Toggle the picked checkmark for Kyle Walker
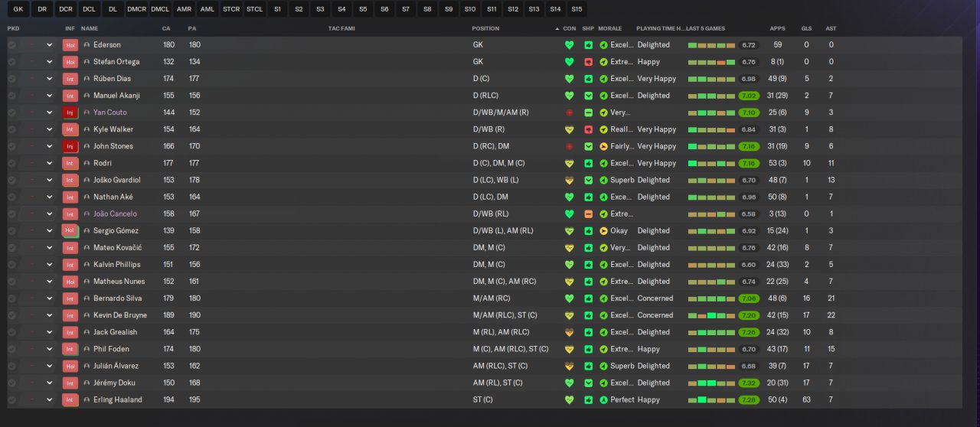 coord(11,129)
